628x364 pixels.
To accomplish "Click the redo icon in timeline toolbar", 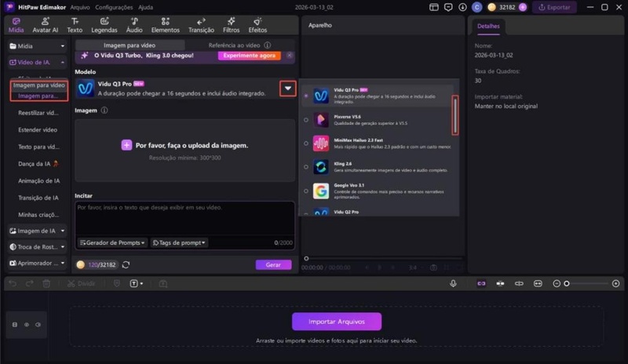I will [x=30, y=283].
